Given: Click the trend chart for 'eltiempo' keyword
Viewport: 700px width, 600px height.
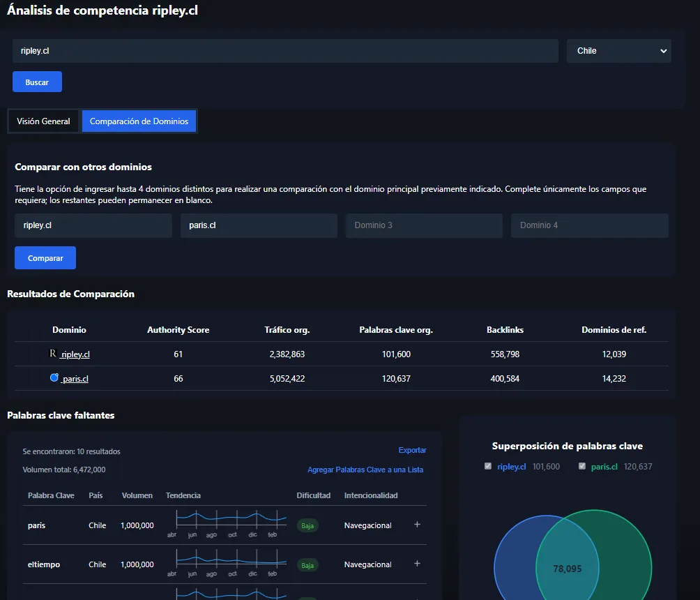Looking at the screenshot, I should point(231,559).
